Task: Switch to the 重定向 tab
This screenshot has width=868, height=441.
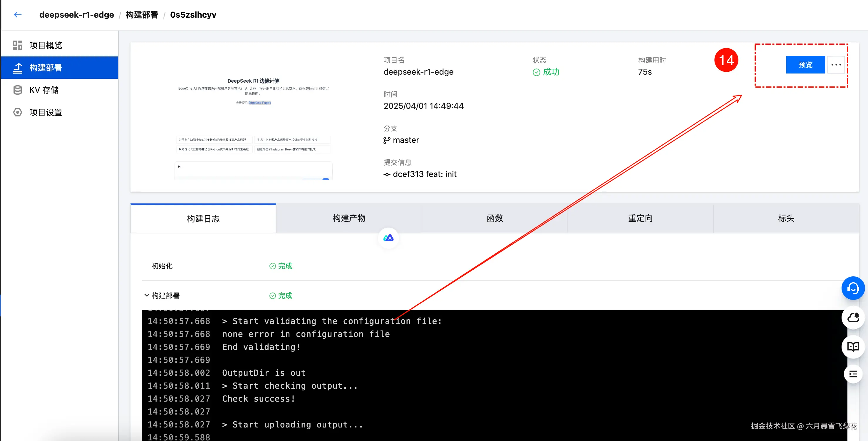Action: [x=640, y=218]
